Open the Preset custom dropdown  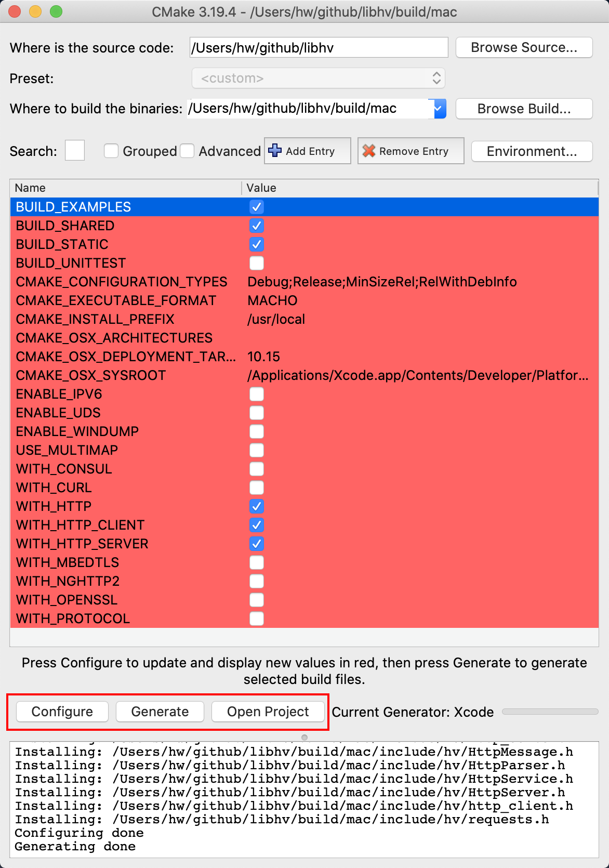coord(318,78)
